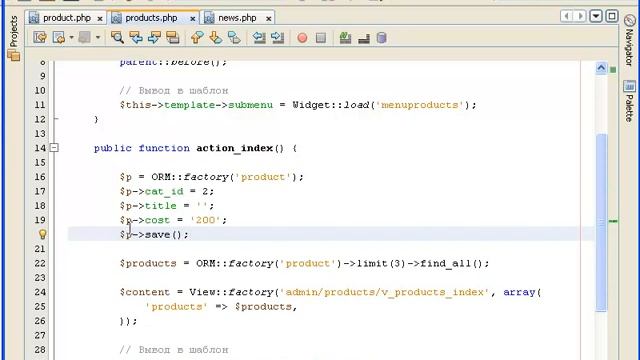The image size is (640, 360).
Task: Click green change marker in error stripe
Action: (613, 221)
